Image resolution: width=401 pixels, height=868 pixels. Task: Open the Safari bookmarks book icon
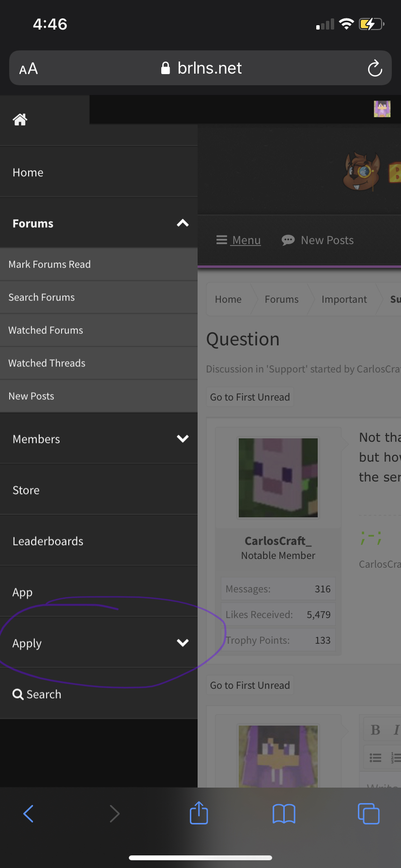point(284,814)
